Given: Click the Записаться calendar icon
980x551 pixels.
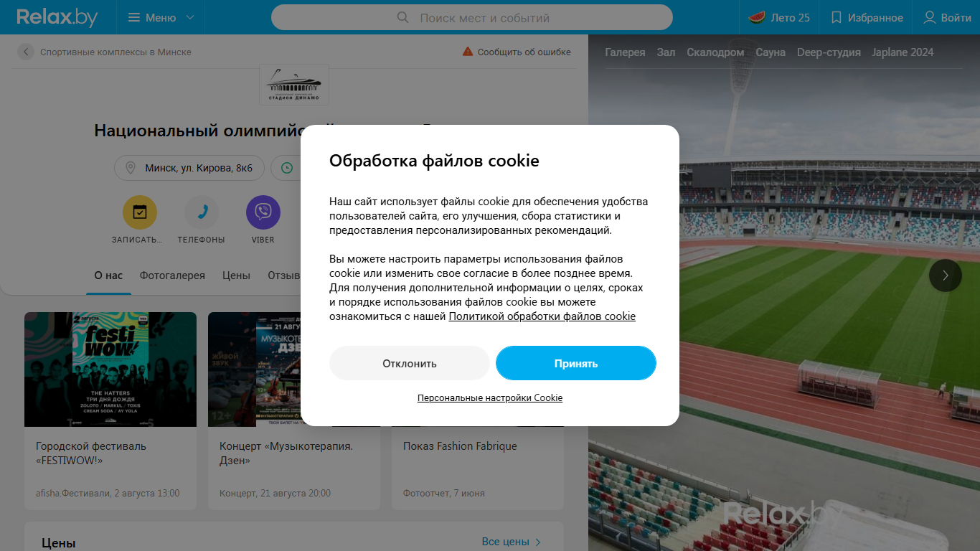Looking at the screenshot, I should tap(140, 212).
